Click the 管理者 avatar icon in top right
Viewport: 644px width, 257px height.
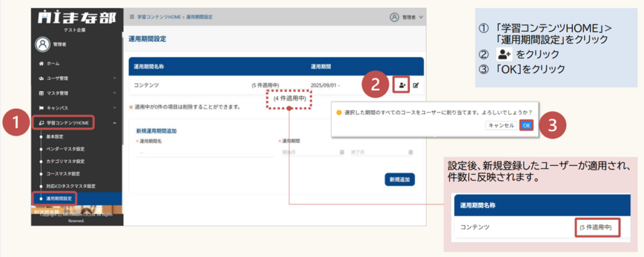pos(395,17)
